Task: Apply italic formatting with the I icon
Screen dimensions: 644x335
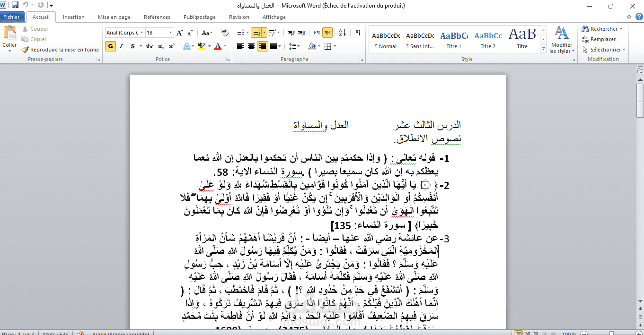Action: point(122,46)
